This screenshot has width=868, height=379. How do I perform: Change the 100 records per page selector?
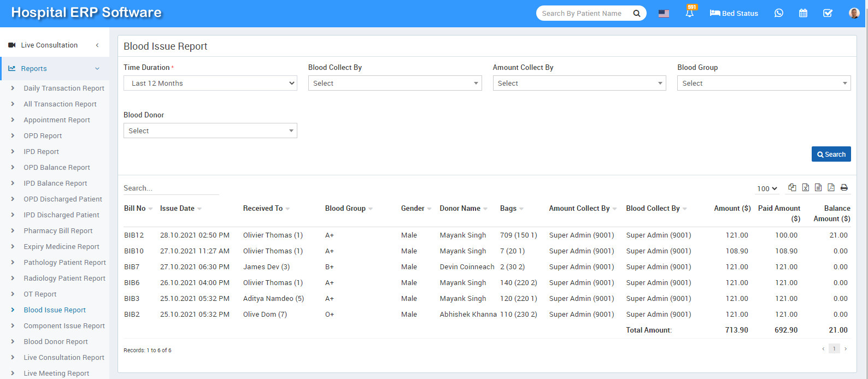click(x=767, y=188)
